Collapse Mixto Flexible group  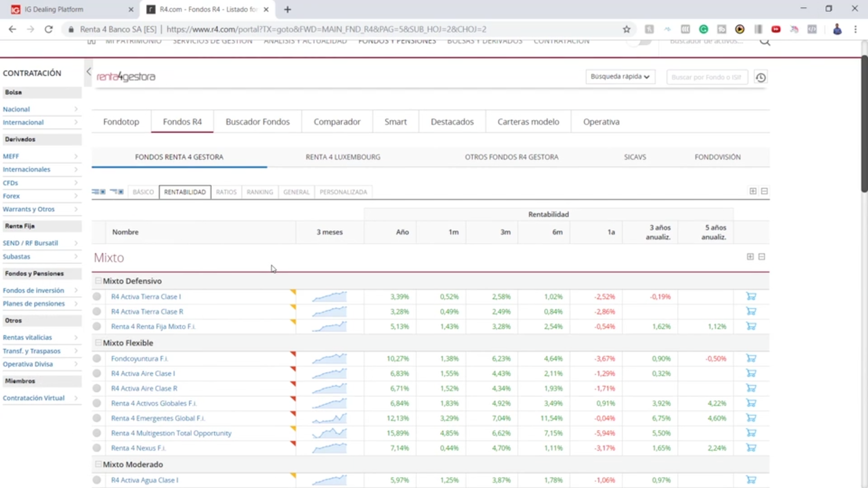pyautogui.click(x=98, y=343)
